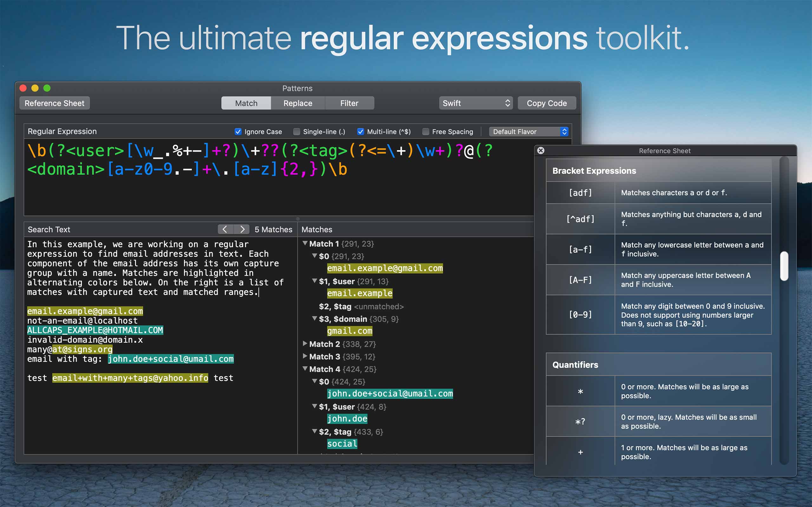Image resolution: width=812 pixels, height=507 pixels.
Task: Switch to the Replace tab
Action: click(298, 103)
